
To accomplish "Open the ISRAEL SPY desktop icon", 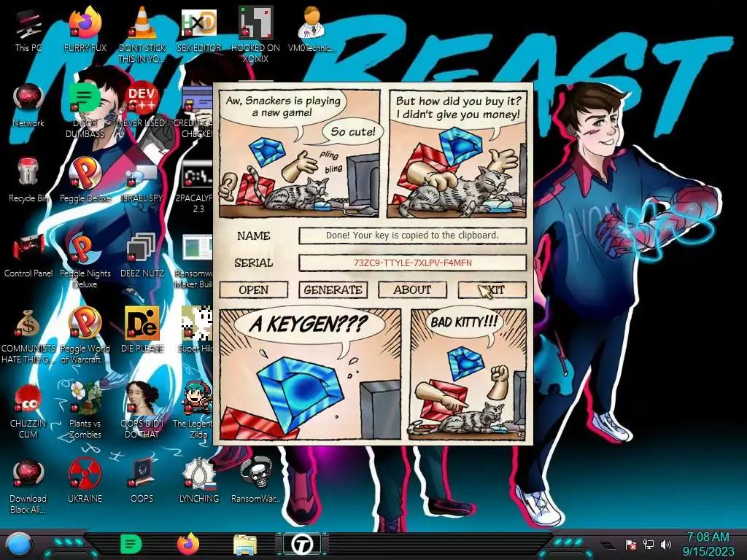I will tap(142, 181).
